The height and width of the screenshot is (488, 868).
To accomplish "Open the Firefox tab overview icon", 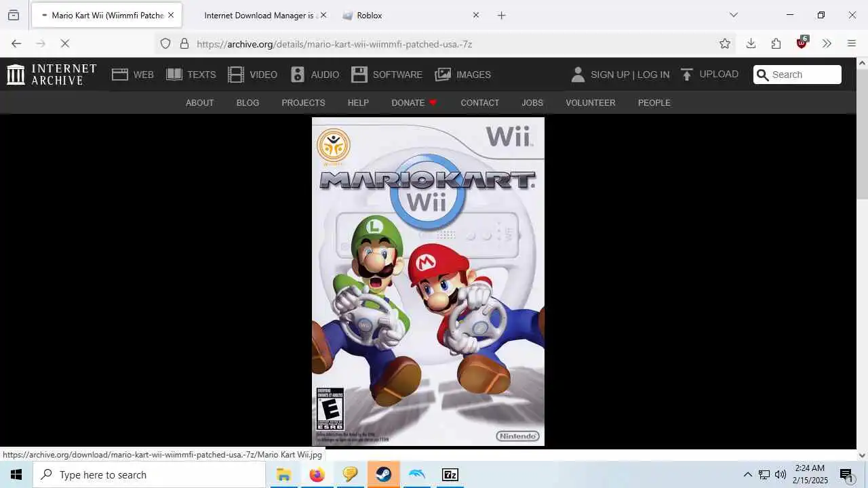I will click(14, 15).
